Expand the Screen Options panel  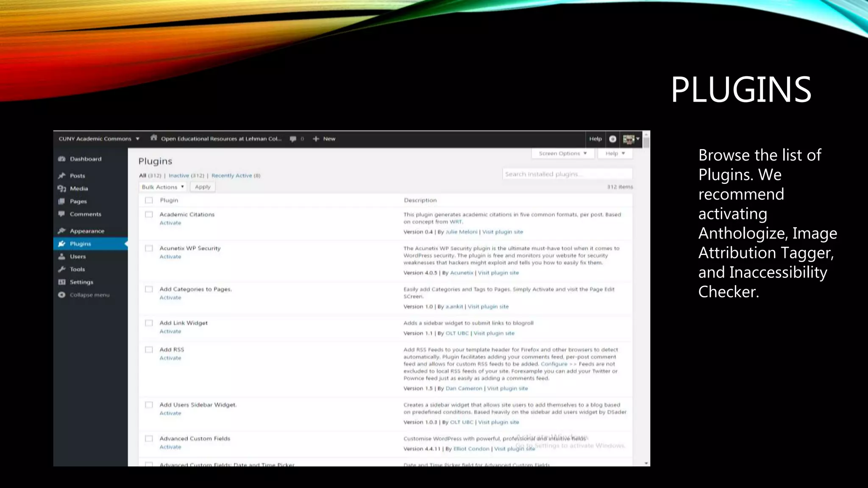[x=563, y=153]
